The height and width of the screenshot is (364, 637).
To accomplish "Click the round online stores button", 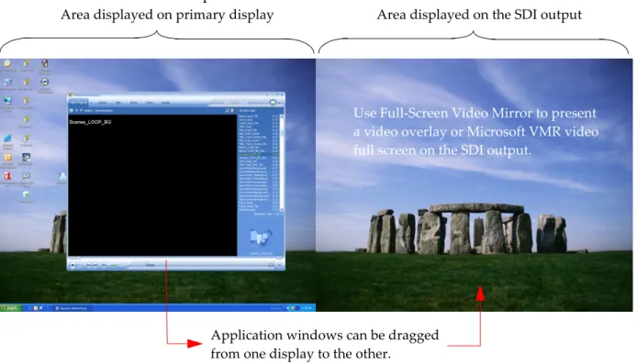I will 273,103.
